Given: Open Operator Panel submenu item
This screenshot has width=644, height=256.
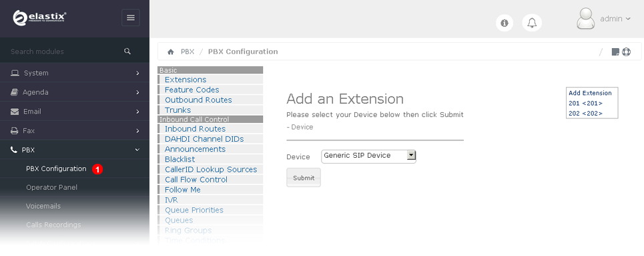Looking at the screenshot, I should click(x=52, y=187).
